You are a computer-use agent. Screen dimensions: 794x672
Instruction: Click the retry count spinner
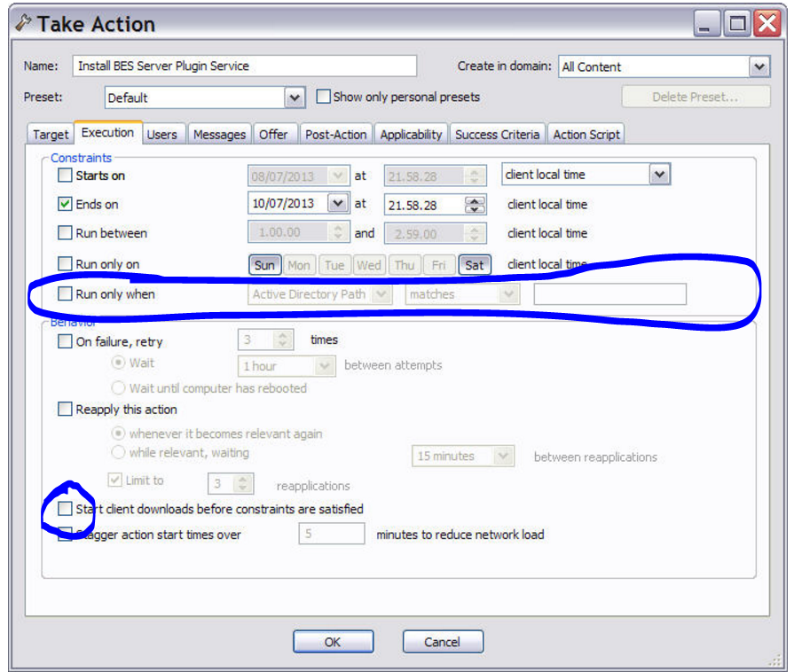[x=283, y=339]
